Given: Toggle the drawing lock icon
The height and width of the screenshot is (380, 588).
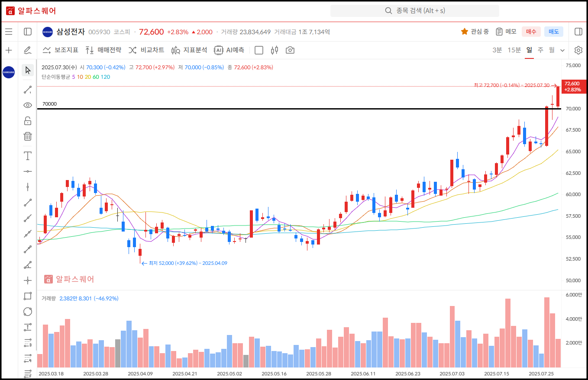Looking at the screenshot, I should (28, 121).
